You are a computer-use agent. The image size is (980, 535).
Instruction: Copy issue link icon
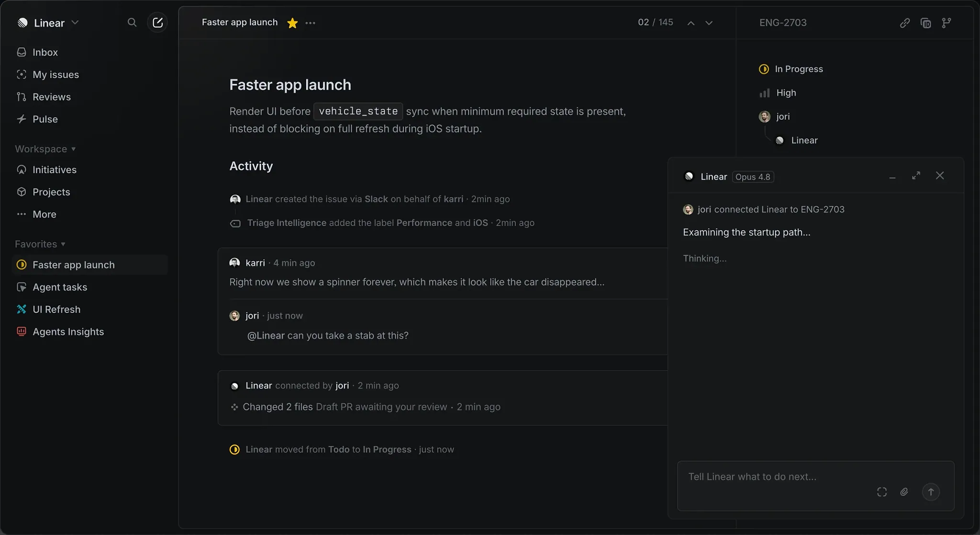[x=905, y=23]
